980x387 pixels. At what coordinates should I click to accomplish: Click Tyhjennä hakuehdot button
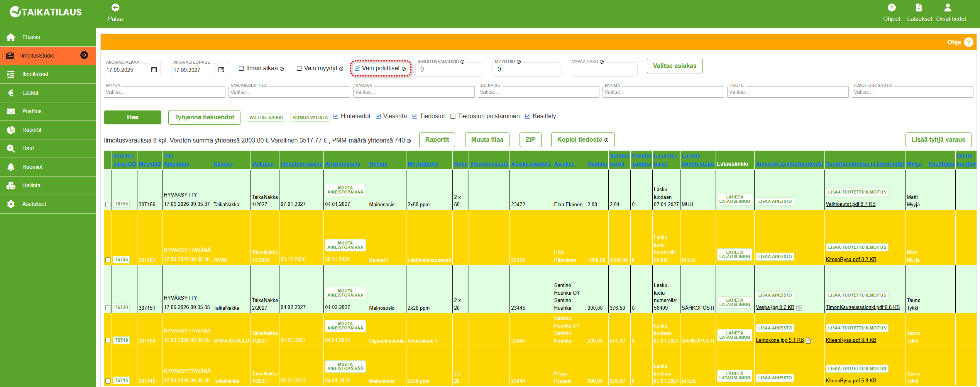coord(205,117)
